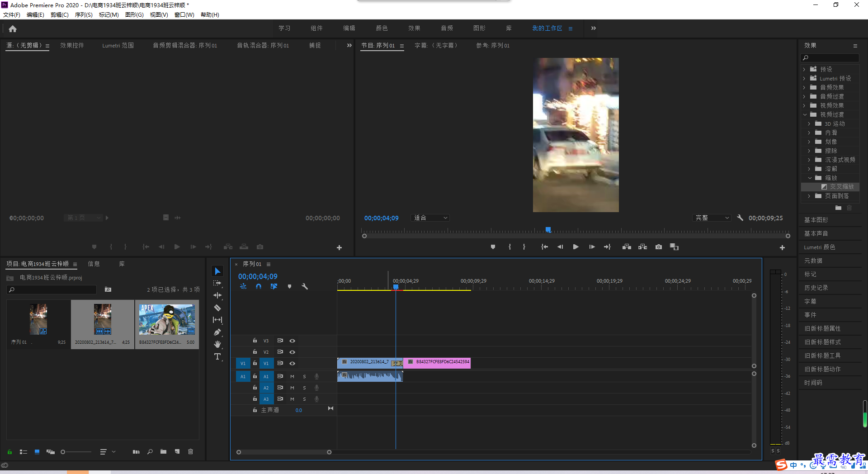The image size is (868, 474).
Task: Mute audio track A3
Action: pyautogui.click(x=292, y=399)
